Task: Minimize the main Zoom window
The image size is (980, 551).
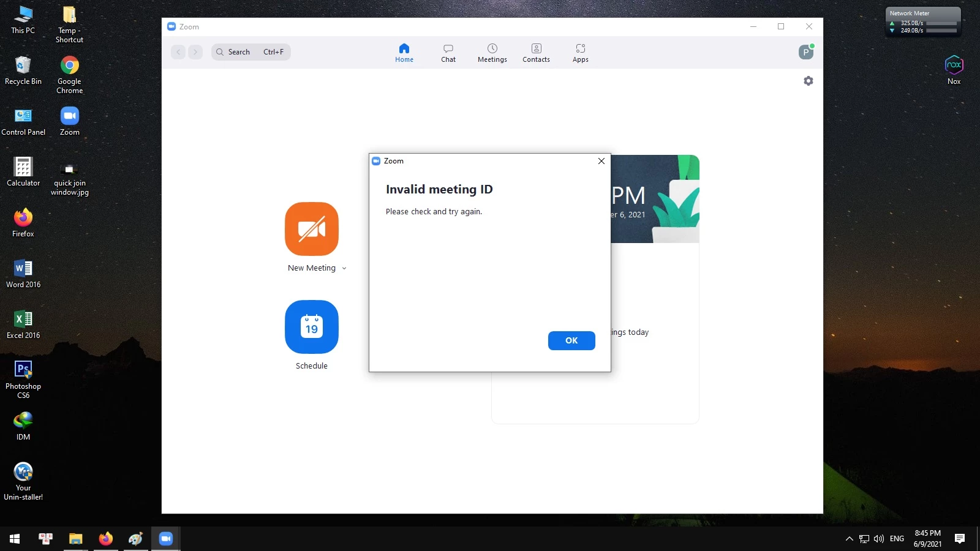Action: click(x=753, y=26)
